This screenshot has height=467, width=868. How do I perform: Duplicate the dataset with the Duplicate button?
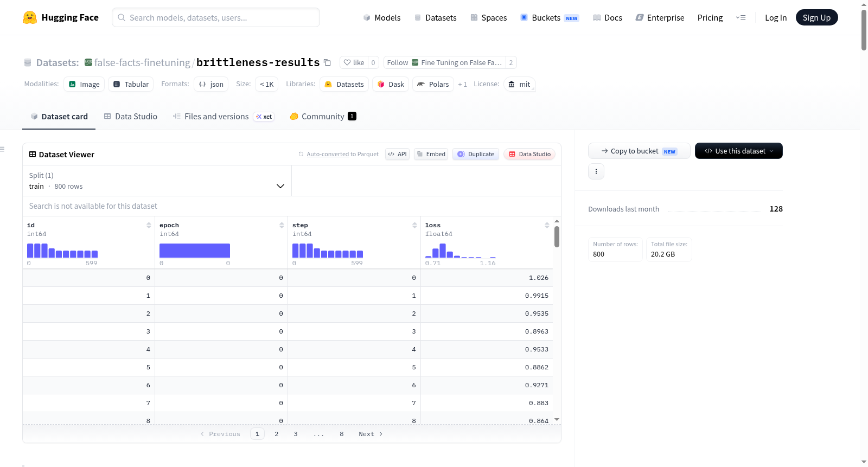[476, 154]
